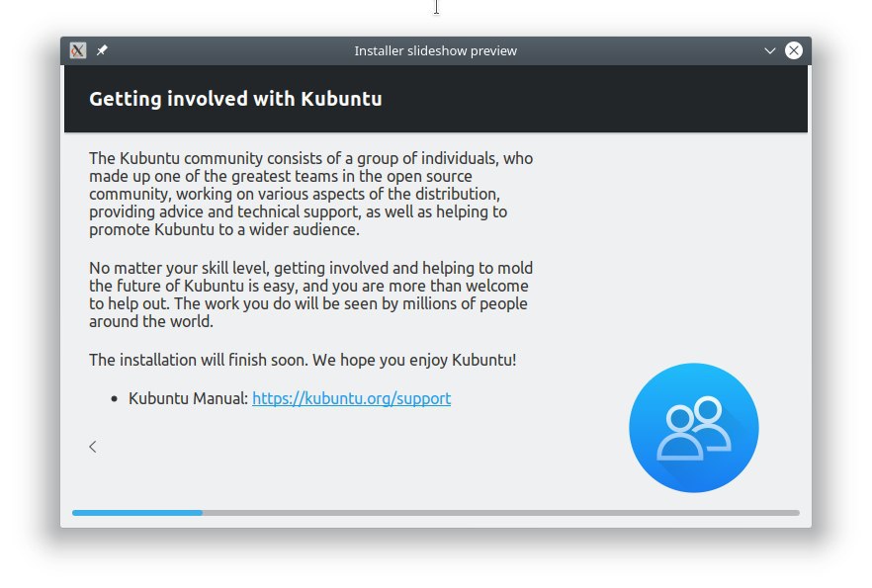The height and width of the screenshot is (588, 872).
Task: Go to the previous slide arrow
Action: (93, 447)
